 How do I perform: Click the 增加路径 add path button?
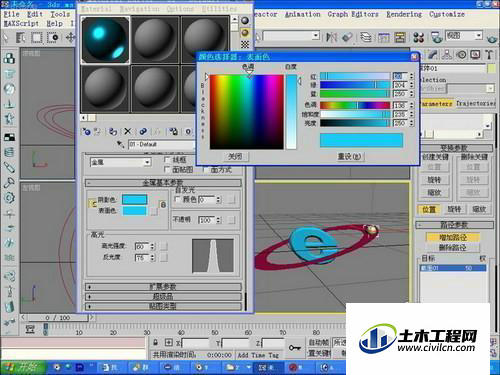pos(453,237)
